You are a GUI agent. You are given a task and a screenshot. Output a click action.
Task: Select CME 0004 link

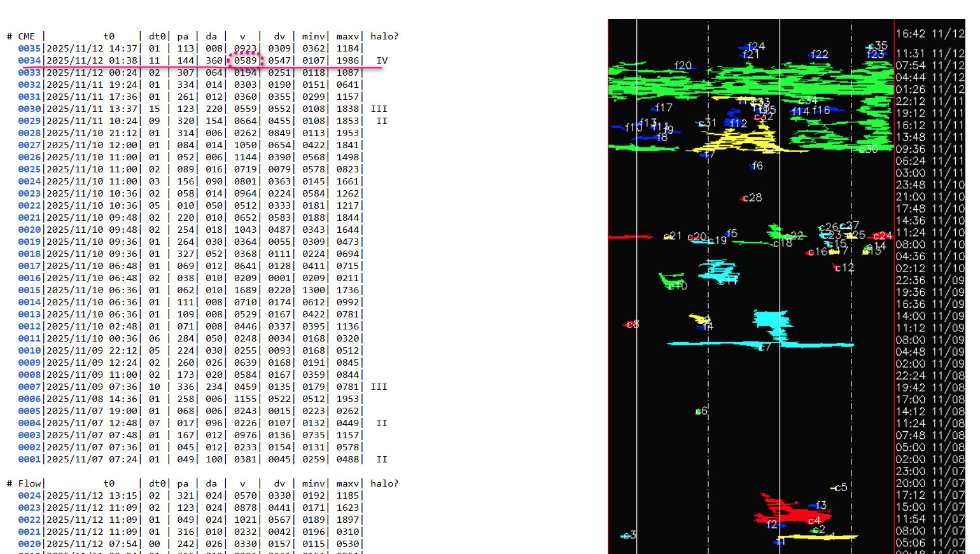pos(29,423)
